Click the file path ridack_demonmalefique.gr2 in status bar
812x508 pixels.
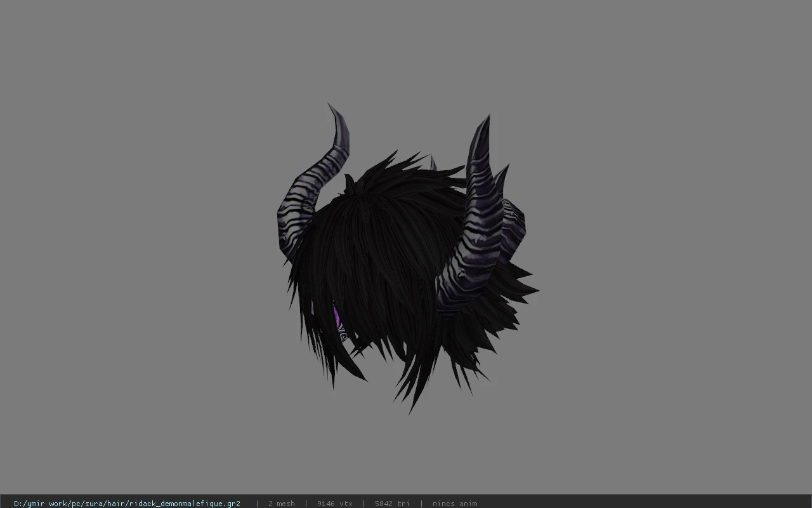point(127,504)
